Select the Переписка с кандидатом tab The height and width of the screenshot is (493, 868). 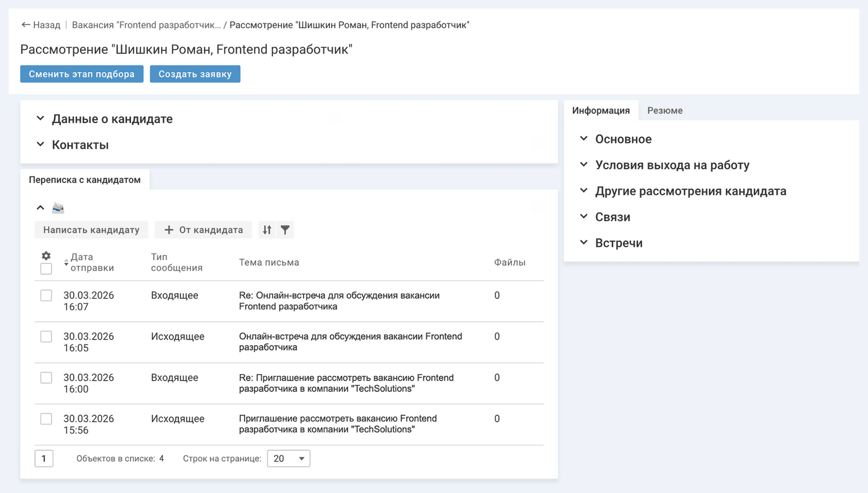tap(85, 180)
